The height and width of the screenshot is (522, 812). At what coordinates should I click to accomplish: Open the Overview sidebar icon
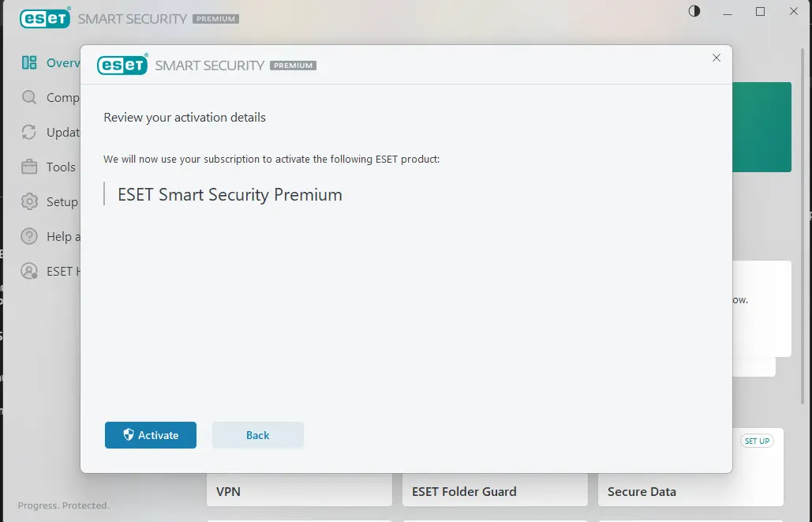click(29, 62)
